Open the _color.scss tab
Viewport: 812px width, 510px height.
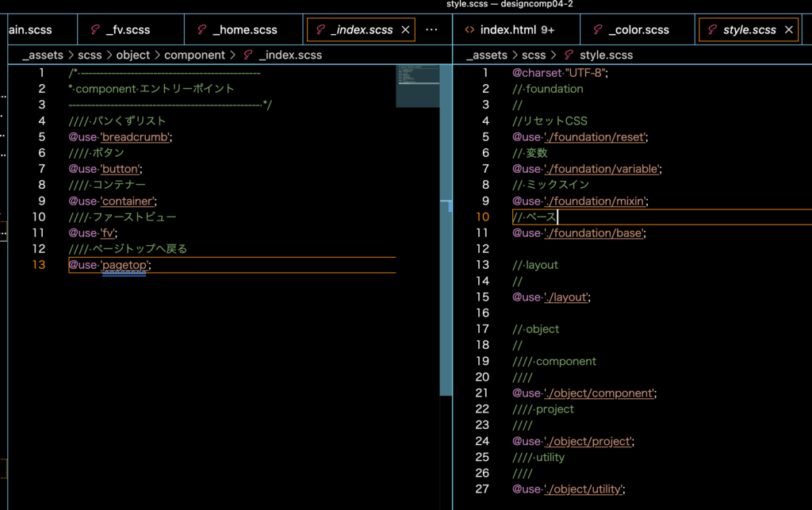(x=638, y=30)
